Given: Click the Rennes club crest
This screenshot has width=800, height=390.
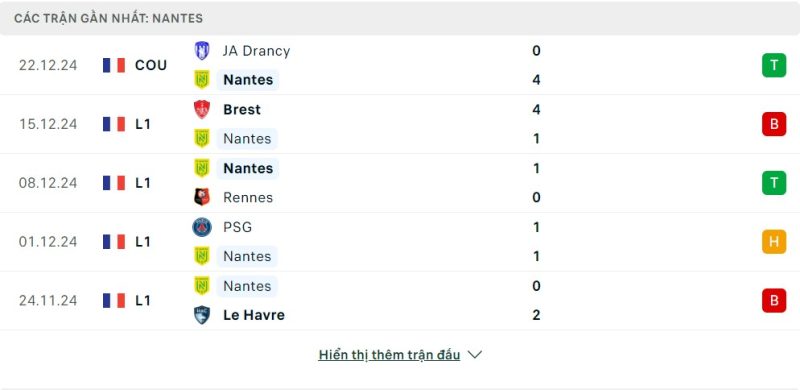Looking at the screenshot, I should click(x=202, y=197).
